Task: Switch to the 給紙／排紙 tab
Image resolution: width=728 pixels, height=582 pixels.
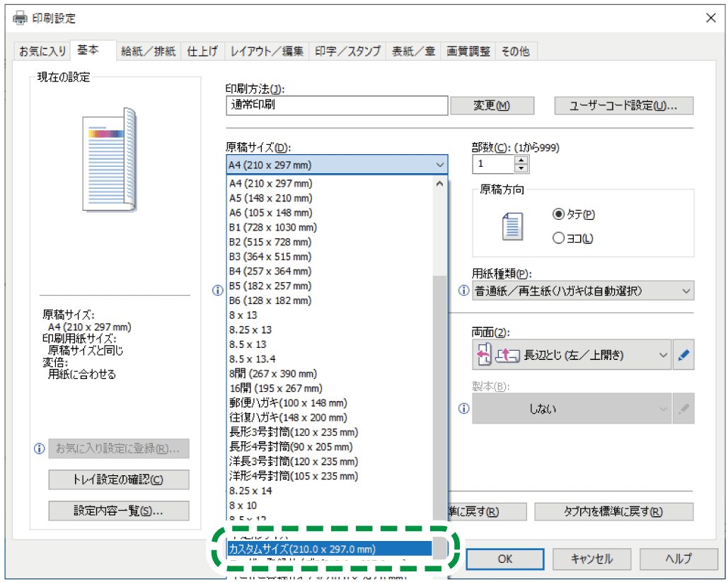Action: [x=148, y=51]
